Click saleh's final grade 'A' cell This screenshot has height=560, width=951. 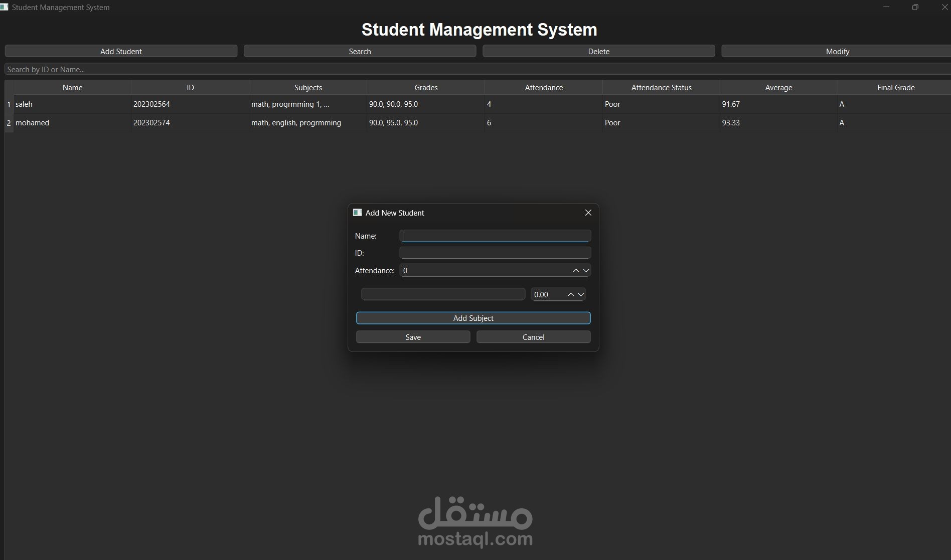pyautogui.click(x=895, y=104)
